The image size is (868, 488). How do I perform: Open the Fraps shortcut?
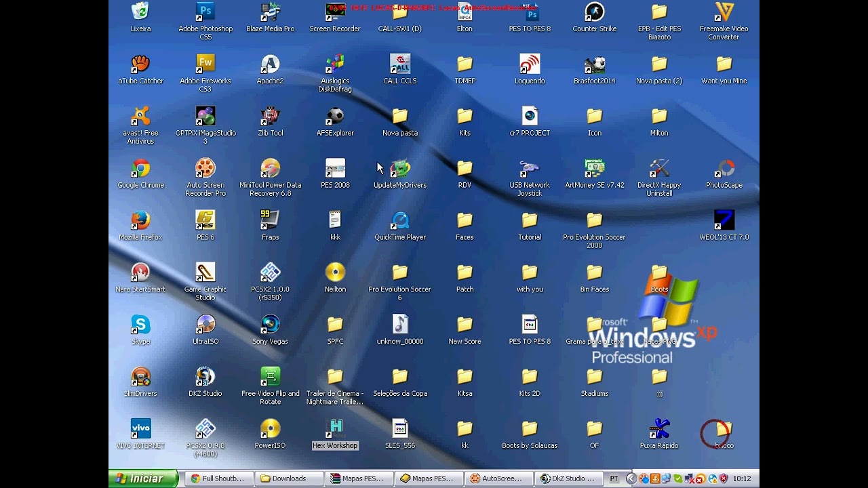270,220
